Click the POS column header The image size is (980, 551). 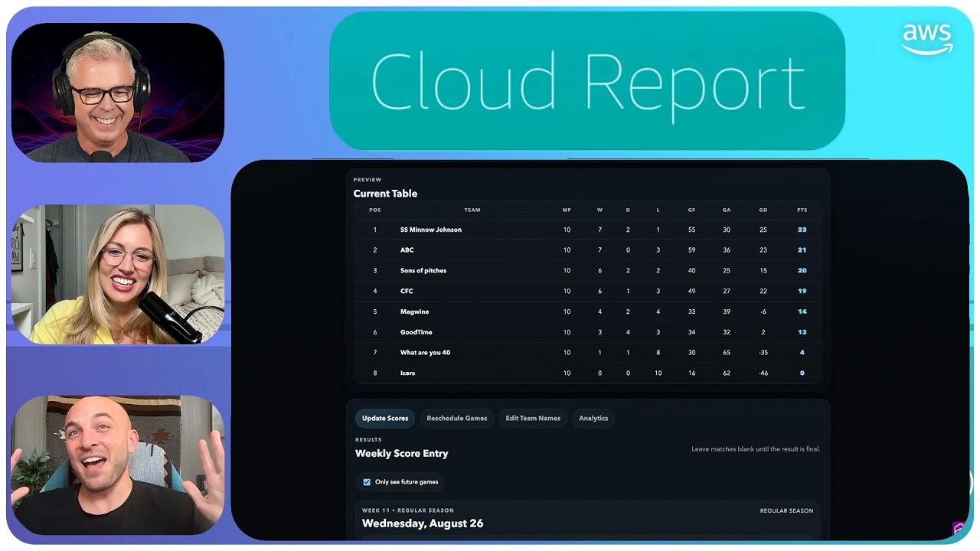375,210
